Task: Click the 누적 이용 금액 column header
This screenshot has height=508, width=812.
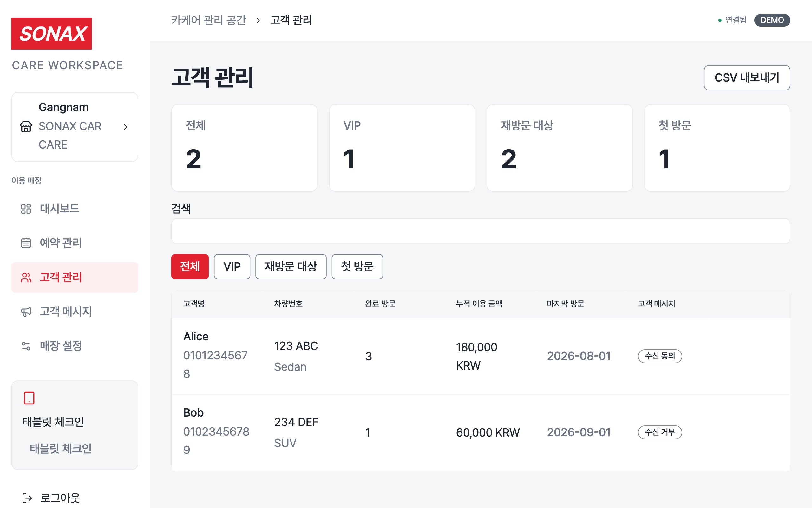Action: click(479, 304)
